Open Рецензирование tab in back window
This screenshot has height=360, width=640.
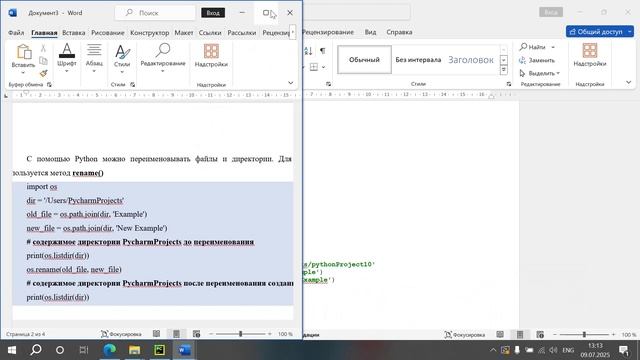pos(328,32)
